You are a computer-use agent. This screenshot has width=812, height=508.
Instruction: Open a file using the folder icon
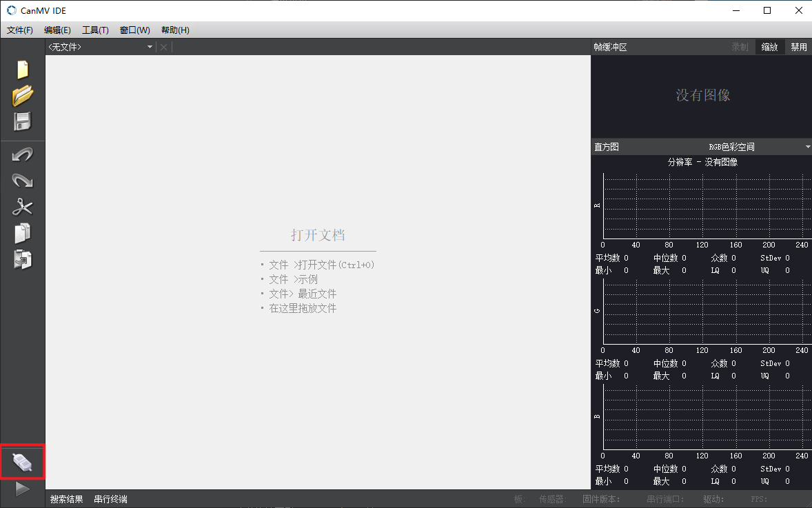[x=22, y=96]
